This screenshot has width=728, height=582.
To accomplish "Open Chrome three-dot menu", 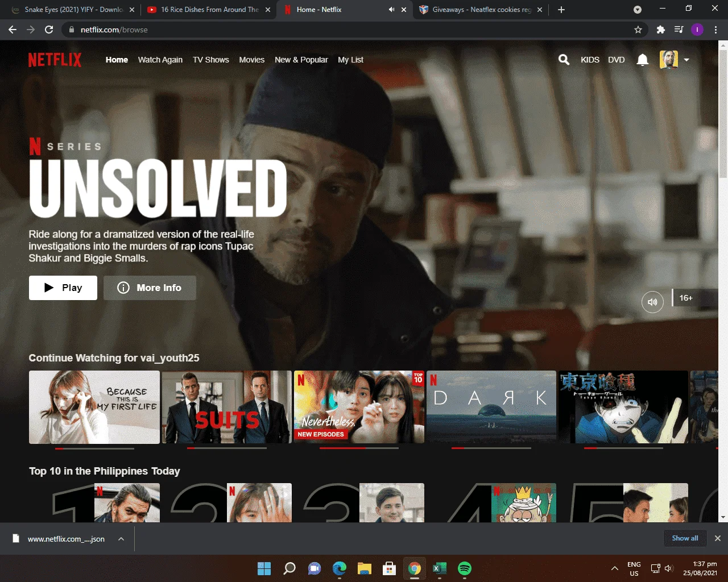I will click(x=715, y=30).
